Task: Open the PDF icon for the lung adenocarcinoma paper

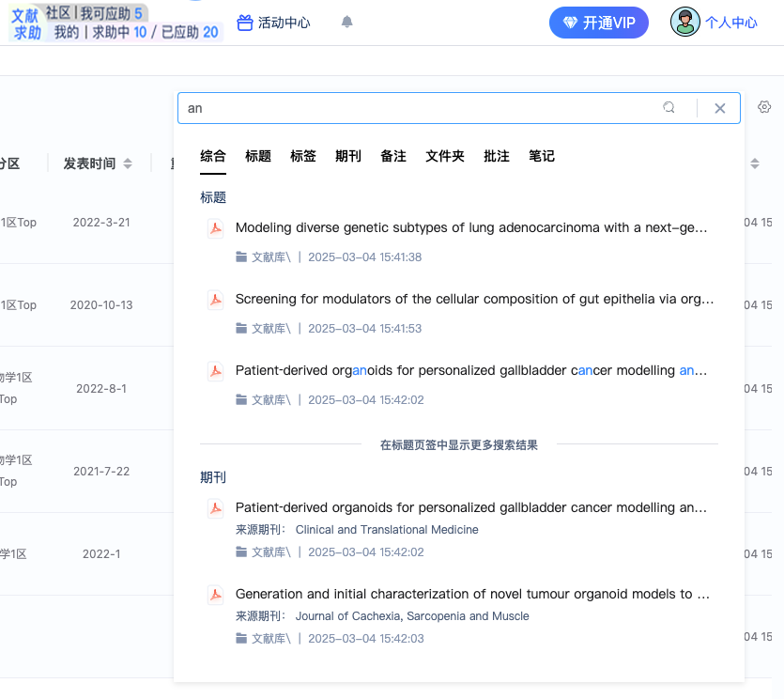Action: 215,227
